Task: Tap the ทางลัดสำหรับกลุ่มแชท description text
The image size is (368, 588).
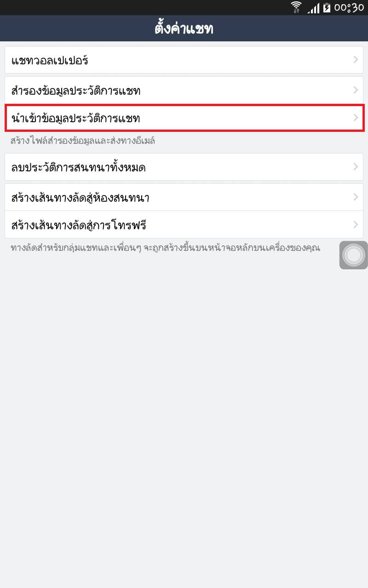Action: (165, 248)
